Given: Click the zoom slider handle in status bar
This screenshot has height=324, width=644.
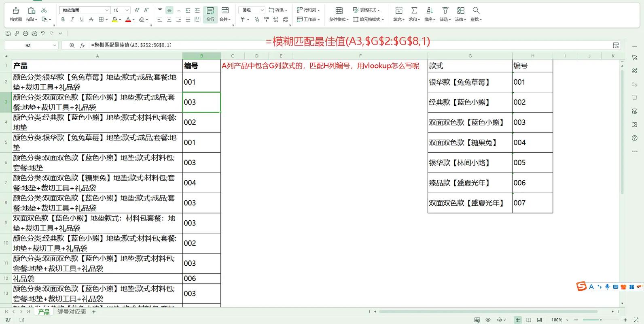Looking at the screenshot, I should point(601,320).
